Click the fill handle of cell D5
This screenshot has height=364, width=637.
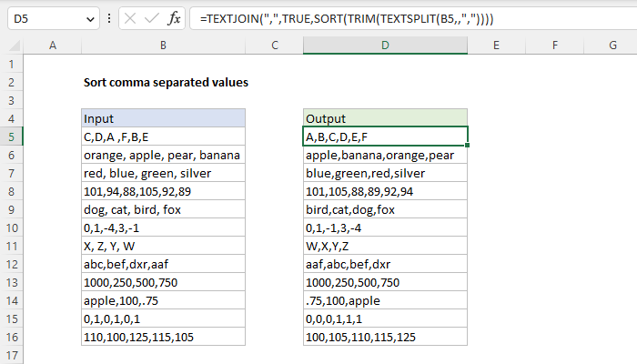point(467,145)
